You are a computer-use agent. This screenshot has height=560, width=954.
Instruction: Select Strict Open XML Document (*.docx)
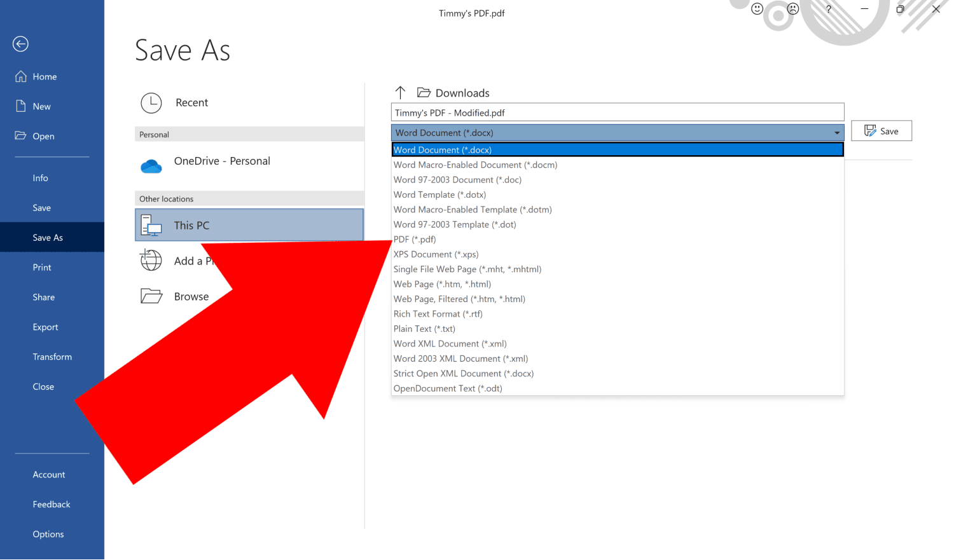pos(464,374)
